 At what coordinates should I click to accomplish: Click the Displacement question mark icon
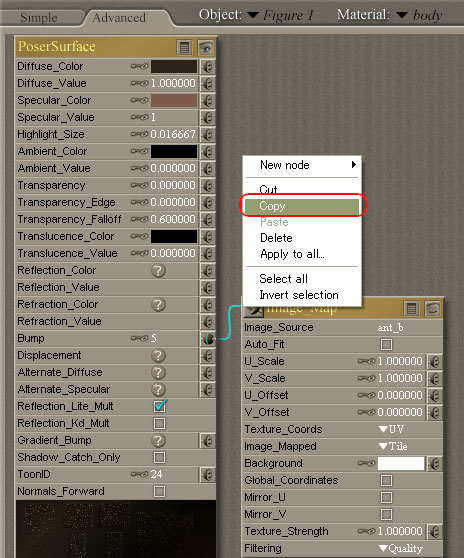tap(158, 356)
